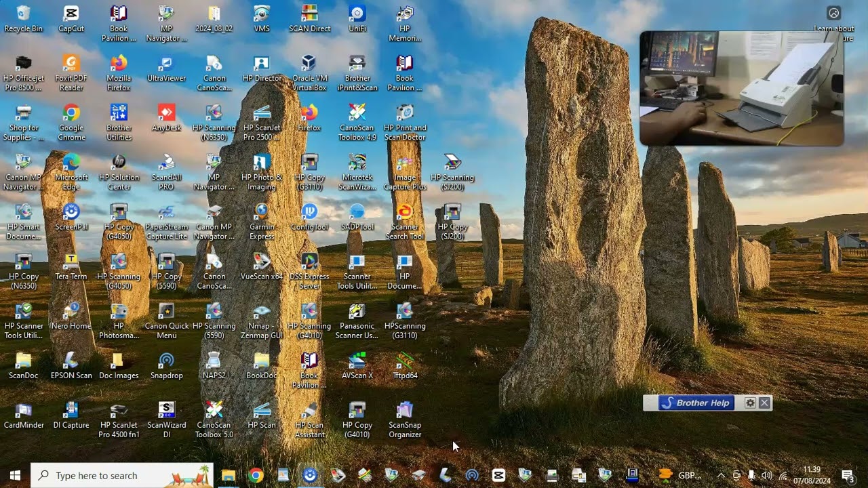
Task: Expand the hidden system tray icons
Action: coord(721,476)
